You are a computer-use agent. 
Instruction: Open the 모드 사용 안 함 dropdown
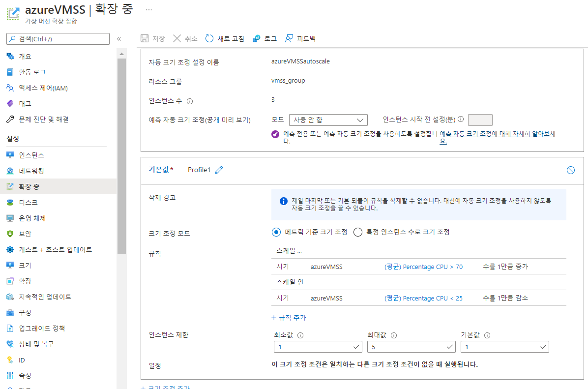(x=328, y=120)
